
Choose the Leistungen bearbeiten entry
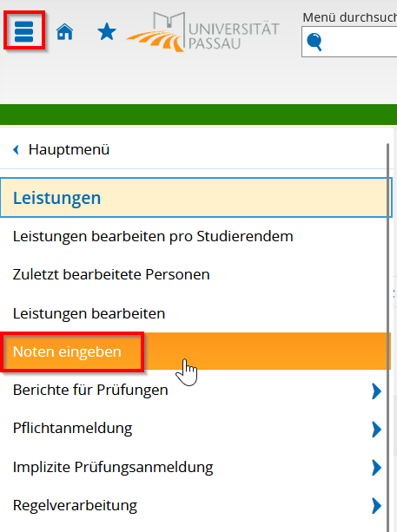(x=89, y=313)
